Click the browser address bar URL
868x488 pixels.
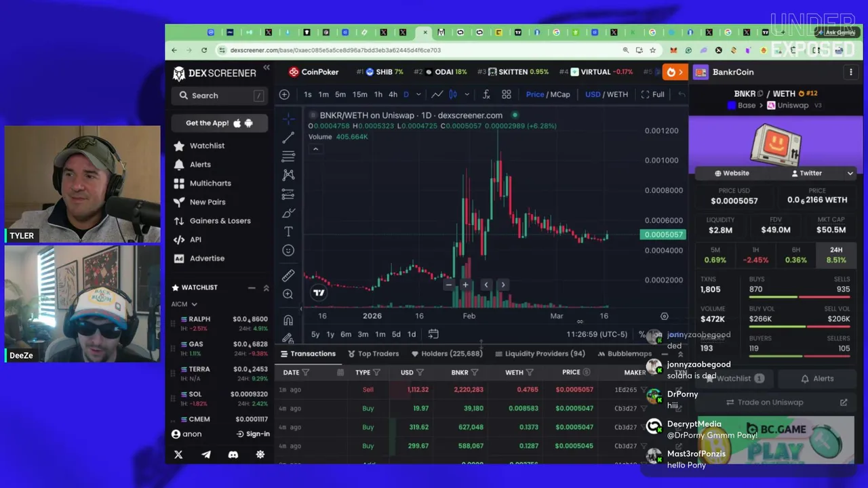point(335,50)
